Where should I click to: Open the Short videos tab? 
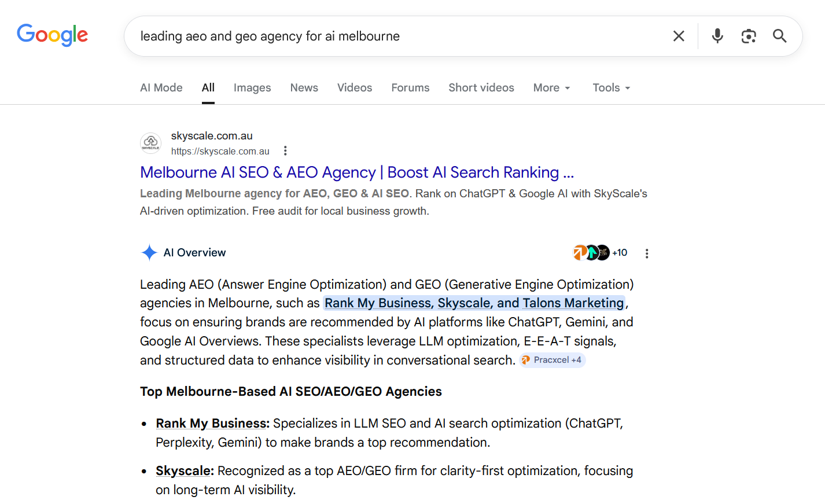tap(481, 88)
